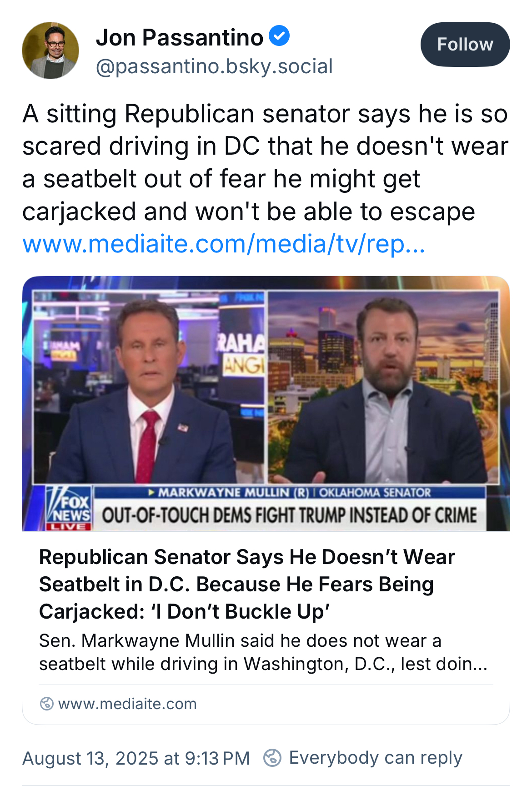The height and width of the screenshot is (786, 532).
Task: Click the blue verified checkmark badge
Action: pyautogui.click(x=279, y=36)
